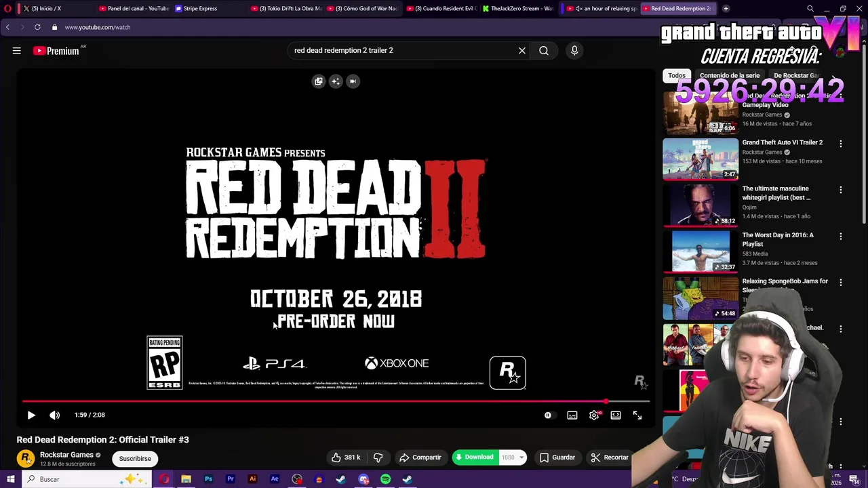Open Premiere Pro from the taskbar
Viewport: 868px width, 488px height.
(231, 479)
